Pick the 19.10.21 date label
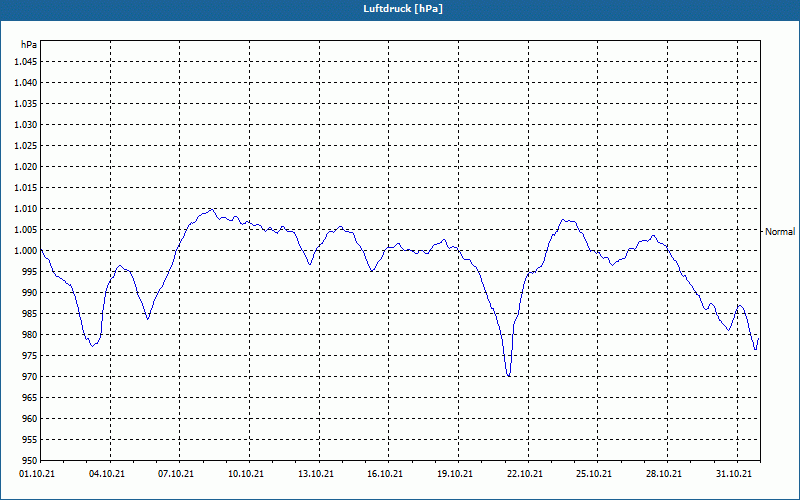This screenshot has height=500, width=800. 455,474
